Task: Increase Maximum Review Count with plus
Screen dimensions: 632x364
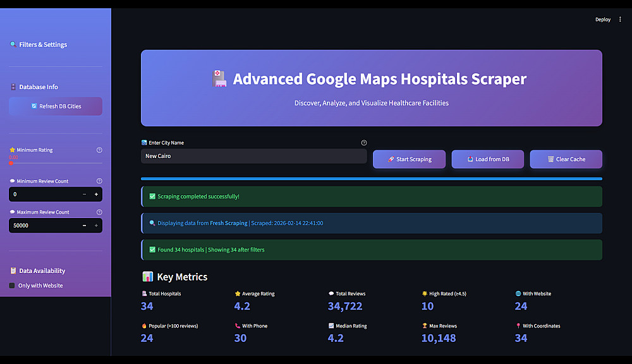Action: tap(96, 226)
